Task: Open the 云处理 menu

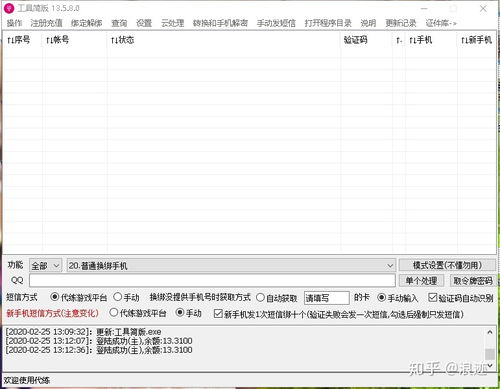Action: coord(172,23)
